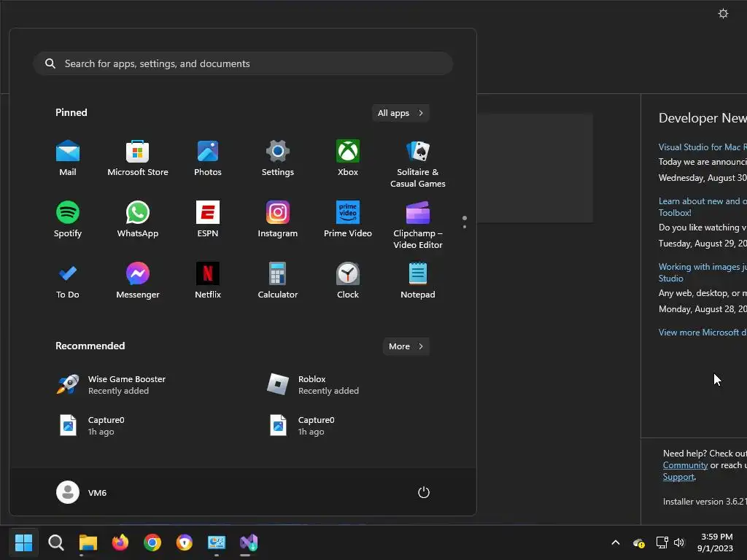
Task: Show hidden system tray icons
Action: [x=616, y=542]
